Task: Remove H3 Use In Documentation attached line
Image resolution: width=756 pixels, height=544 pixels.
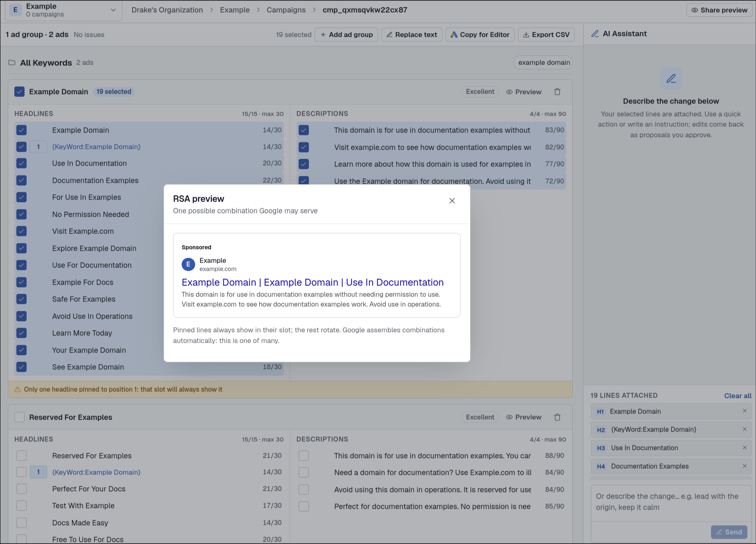Action: 745,448
